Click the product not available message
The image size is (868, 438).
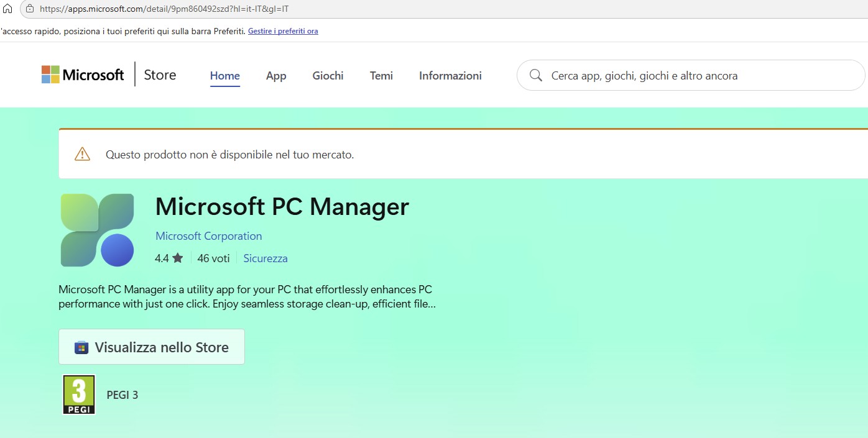pyautogui.click(x=229, y=155)
